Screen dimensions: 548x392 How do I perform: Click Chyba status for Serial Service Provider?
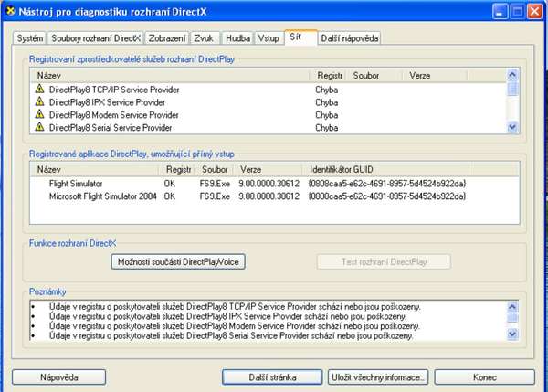tap(326, 128)
